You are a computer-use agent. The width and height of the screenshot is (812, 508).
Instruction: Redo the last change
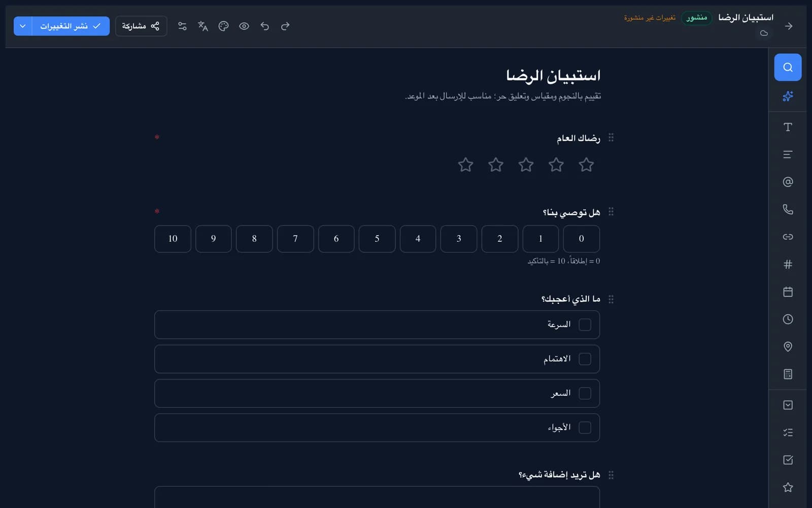point(285,26)
